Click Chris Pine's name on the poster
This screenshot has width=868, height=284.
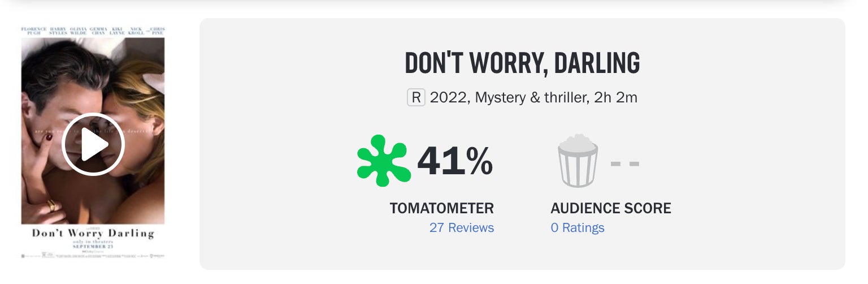[156, 31]
